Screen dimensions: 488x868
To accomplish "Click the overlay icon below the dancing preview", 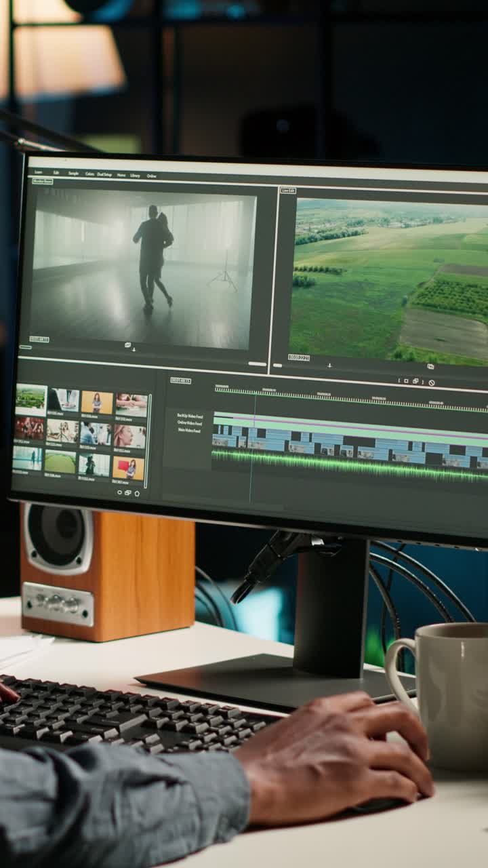I will 128,345.
